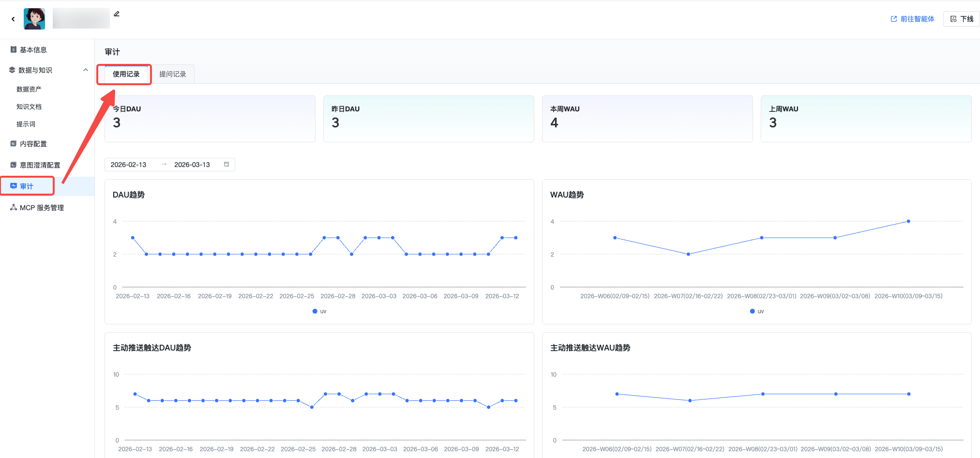Click the 审计 sidebar icon
Image resolution: width=980 pixels, height=458 pixels.
[x=14, y=186]
